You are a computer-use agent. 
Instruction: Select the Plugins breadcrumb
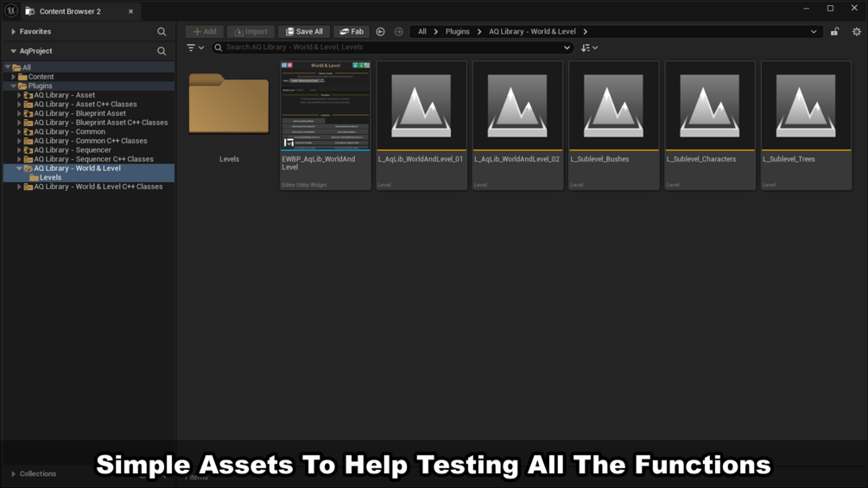click(457, 32)
